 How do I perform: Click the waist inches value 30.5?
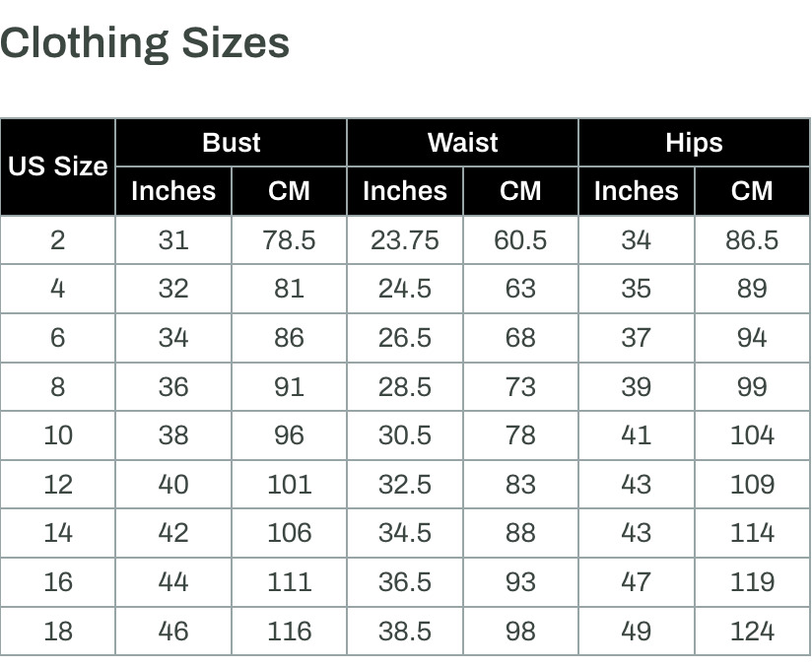tap(405, 435)
